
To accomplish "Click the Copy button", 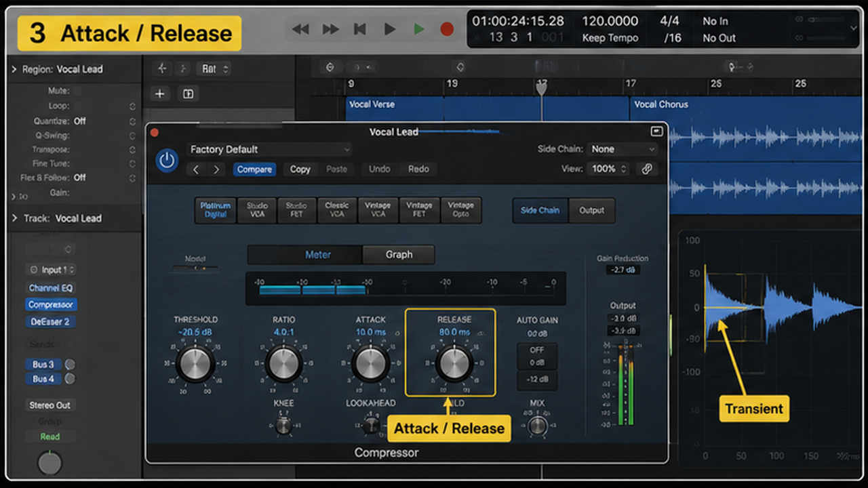I will 300,169.
